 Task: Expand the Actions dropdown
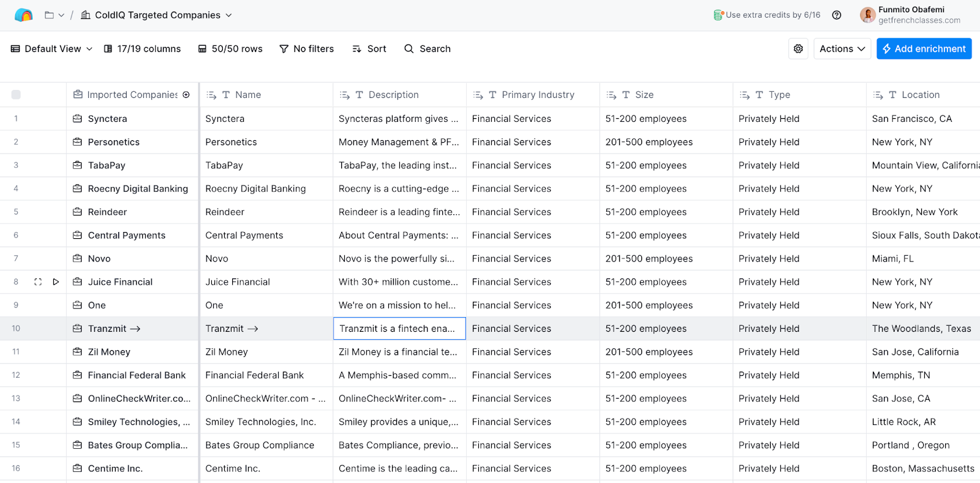pyautogui.click(x=842, y=49)
